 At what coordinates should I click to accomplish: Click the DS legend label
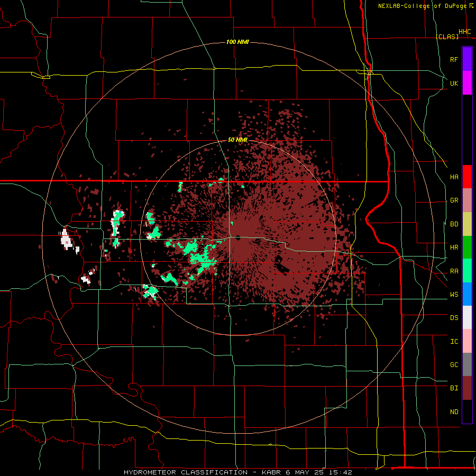pos(454,318)
